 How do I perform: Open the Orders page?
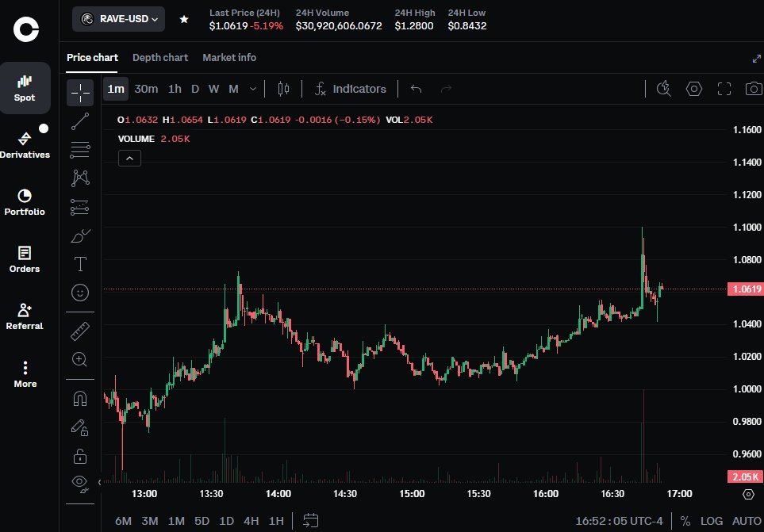point(25,259)
